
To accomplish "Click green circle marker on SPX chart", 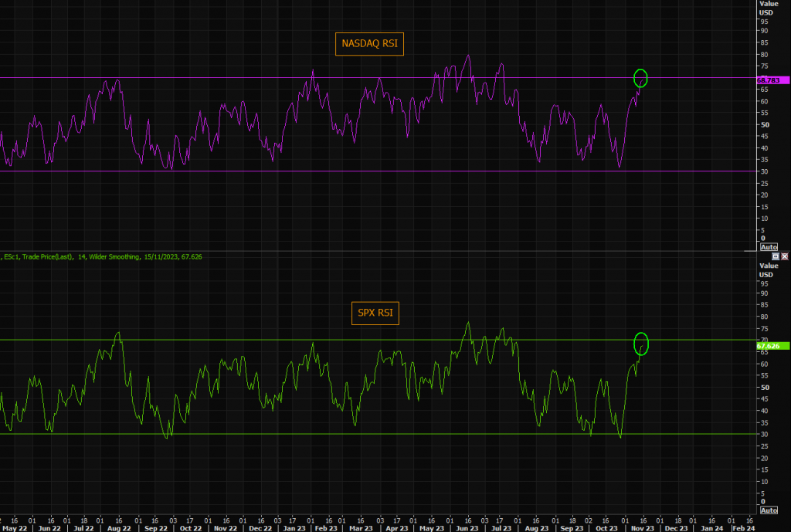I will point(640,344).
